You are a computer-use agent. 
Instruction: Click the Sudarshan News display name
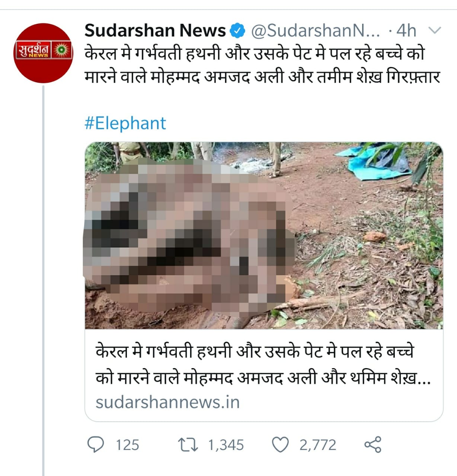155,30
